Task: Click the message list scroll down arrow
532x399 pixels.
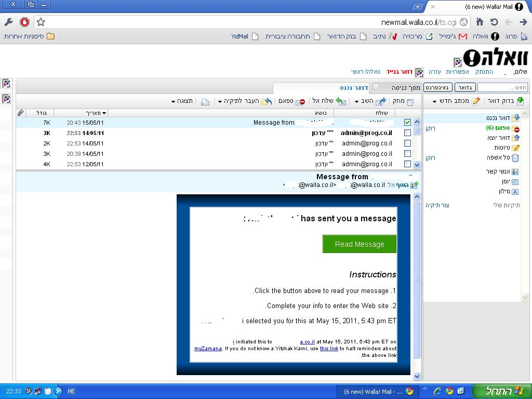Action: (417, 165)
